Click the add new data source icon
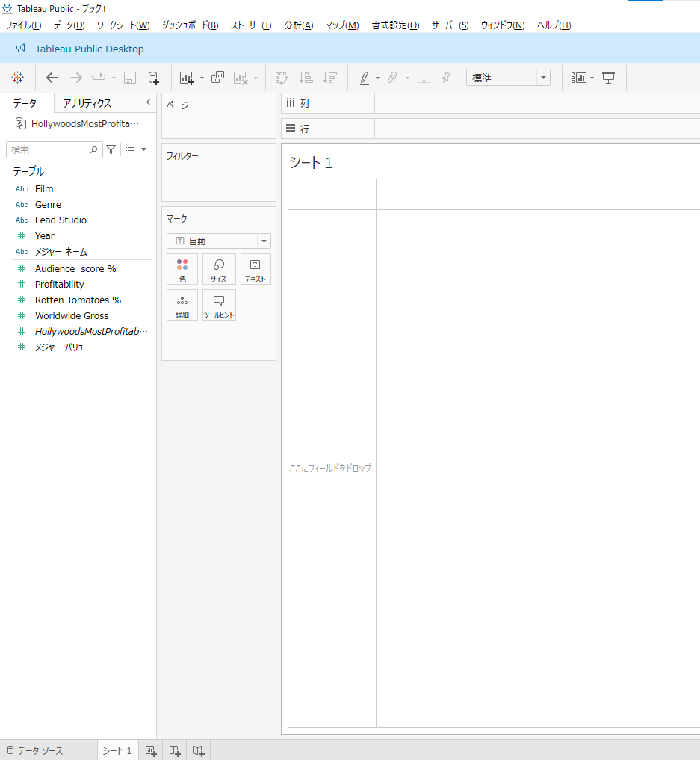The width and height of the screenshot is (700, 760). [153, 78]
